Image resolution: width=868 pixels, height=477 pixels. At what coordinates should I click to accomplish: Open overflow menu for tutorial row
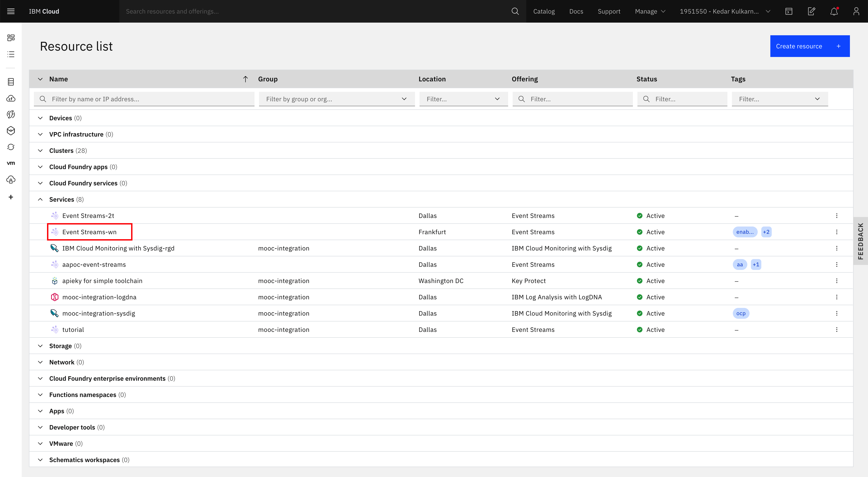point(836,330)
